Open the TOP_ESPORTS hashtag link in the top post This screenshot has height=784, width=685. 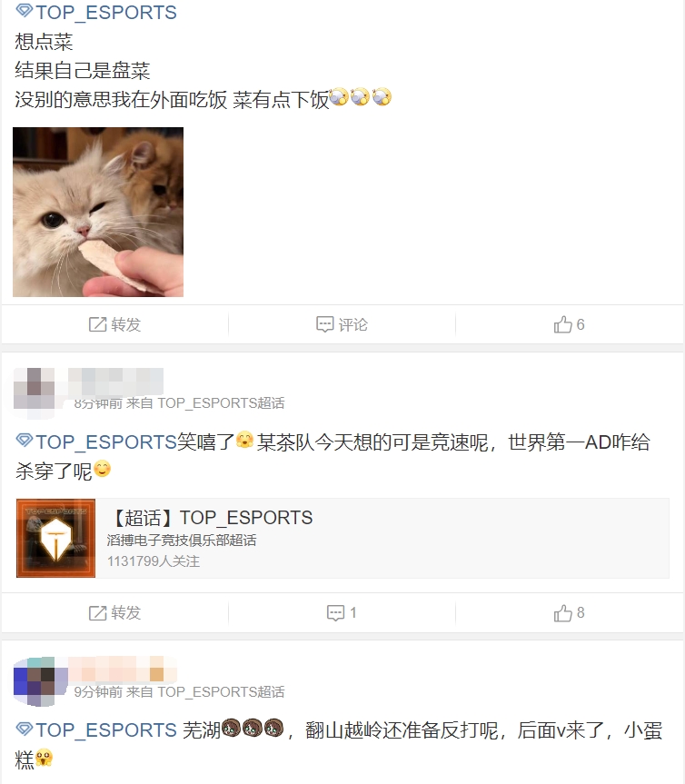point(106,12)
